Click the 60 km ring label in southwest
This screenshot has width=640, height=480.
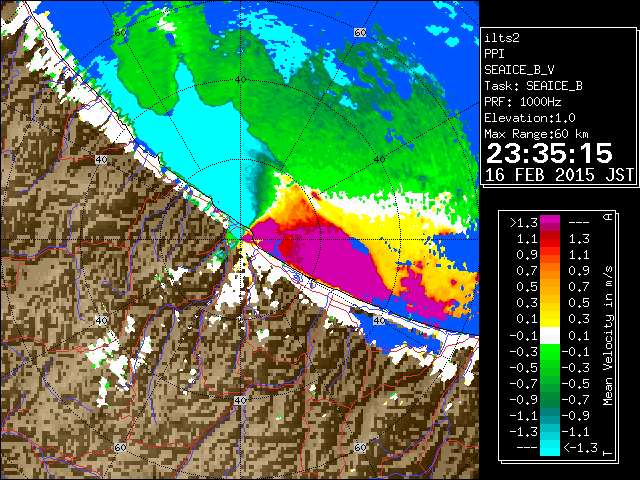120,447
